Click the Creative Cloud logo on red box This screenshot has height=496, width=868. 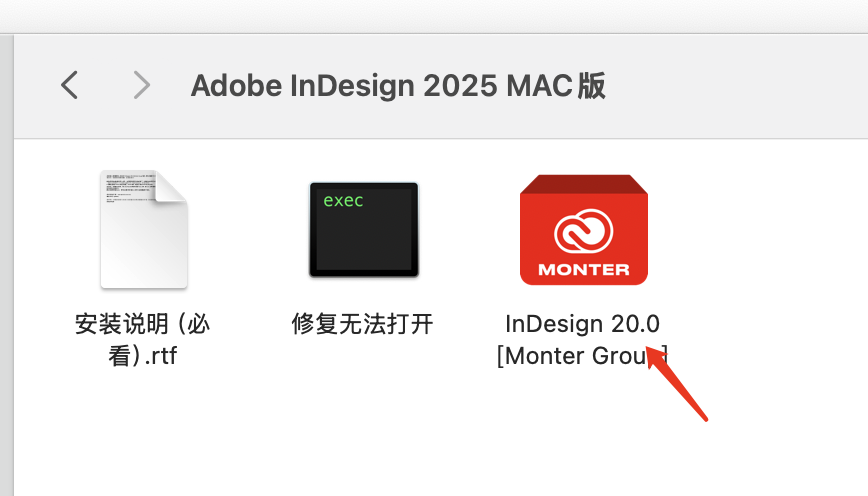pyautogui.click(x=583, y=233)
